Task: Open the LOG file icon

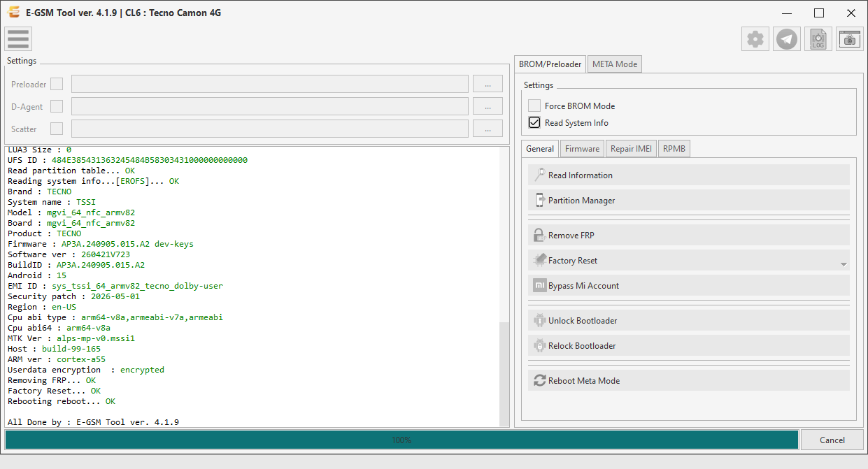Action: 818,39
